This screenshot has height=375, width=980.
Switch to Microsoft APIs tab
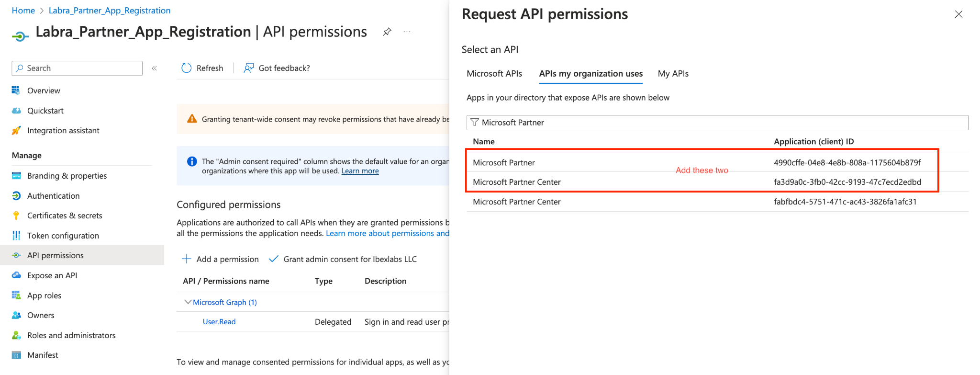click(x=494, y=73)
